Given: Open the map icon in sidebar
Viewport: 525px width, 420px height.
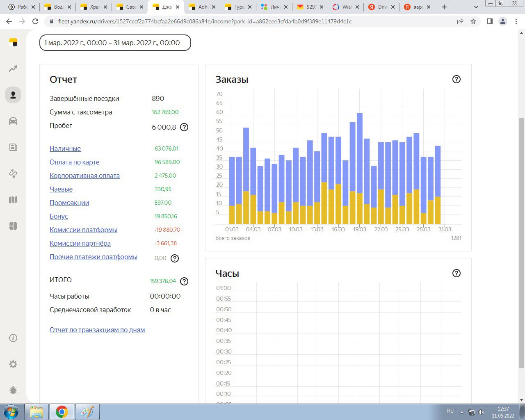Looking at the screenshot, I should coord(13,200).
